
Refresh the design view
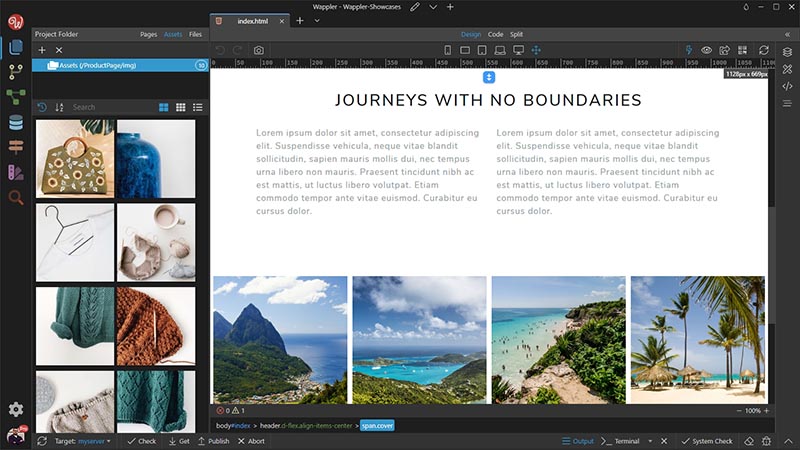coord(764,50)
